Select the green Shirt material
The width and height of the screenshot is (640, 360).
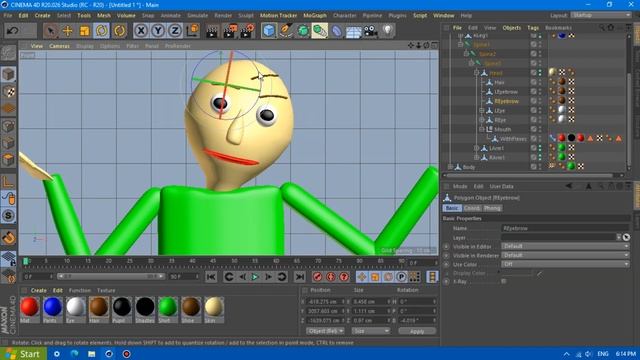[167, 307]
